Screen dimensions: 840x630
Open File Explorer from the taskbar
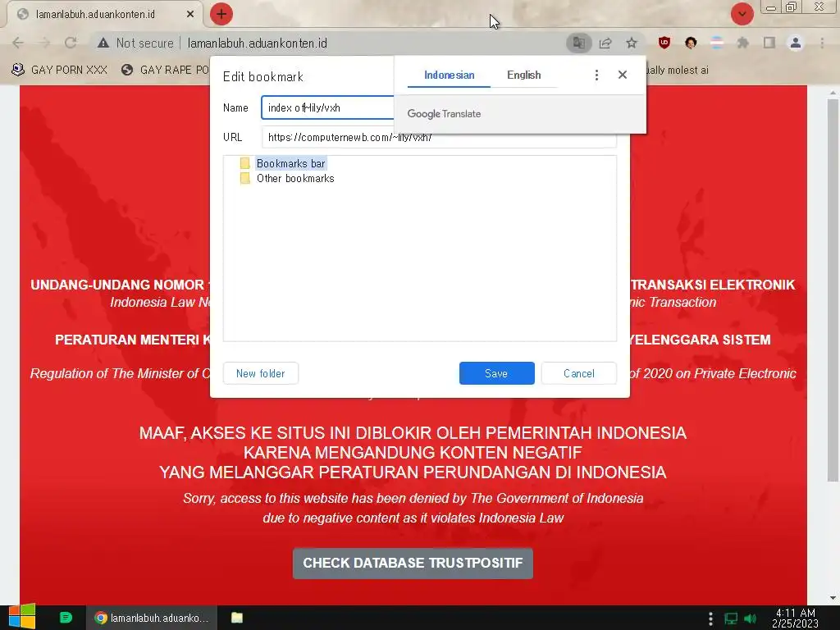pos(237,618)
